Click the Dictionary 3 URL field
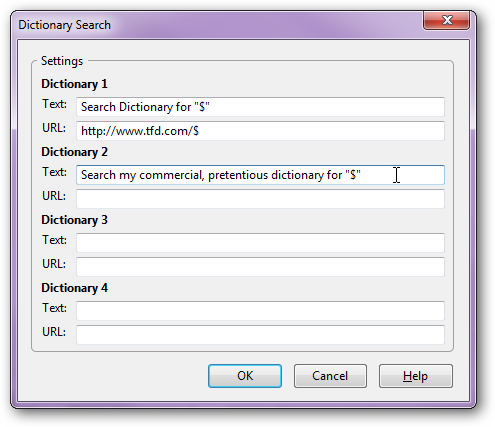Viewport: 495px width, 427px height. click(x=260, y=267)
